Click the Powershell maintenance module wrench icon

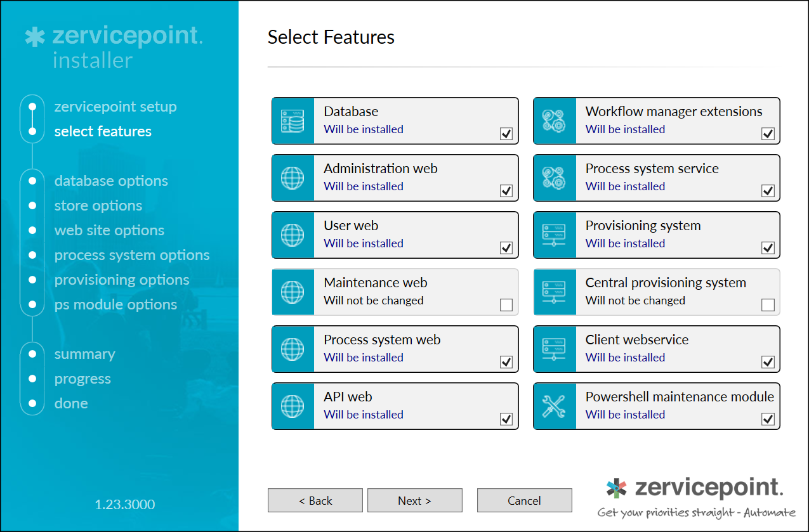click(x=555, y=406)
